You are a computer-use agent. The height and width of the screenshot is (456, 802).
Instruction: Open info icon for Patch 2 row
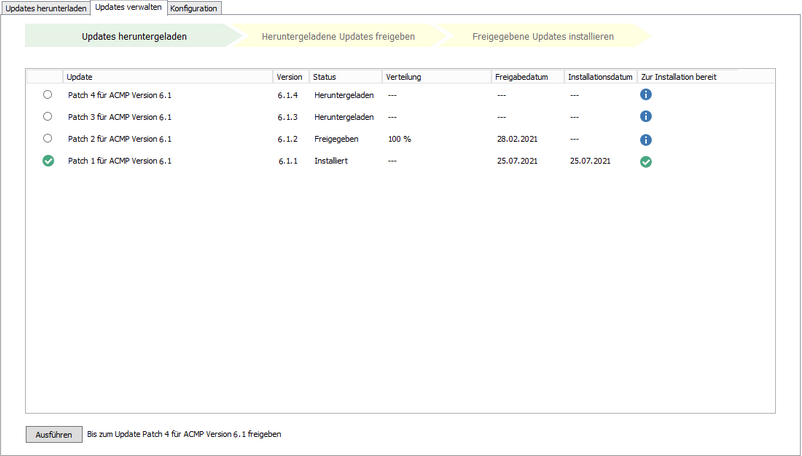point(646,140)
